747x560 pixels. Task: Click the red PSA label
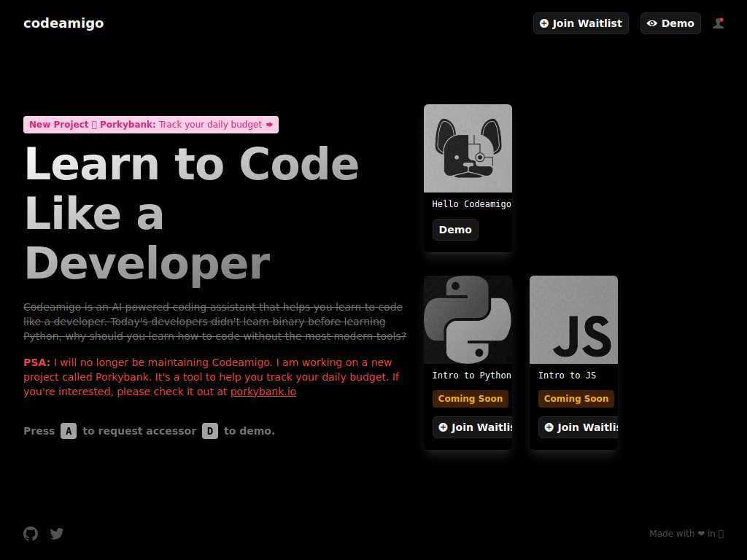point(36,362)
